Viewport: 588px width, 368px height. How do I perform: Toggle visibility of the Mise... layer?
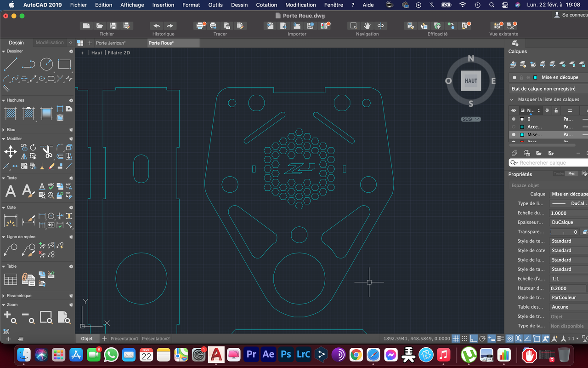click(x=514, y=135)
